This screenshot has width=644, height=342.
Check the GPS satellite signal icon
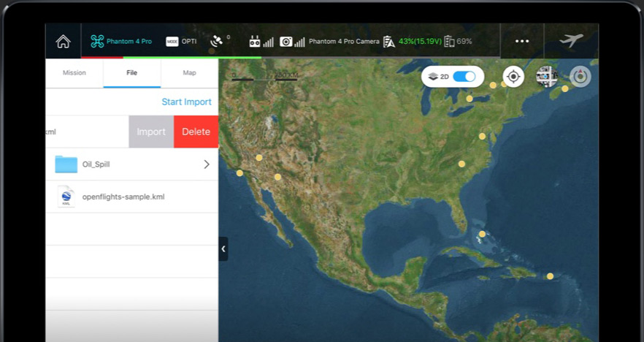[x=216, y=41]
